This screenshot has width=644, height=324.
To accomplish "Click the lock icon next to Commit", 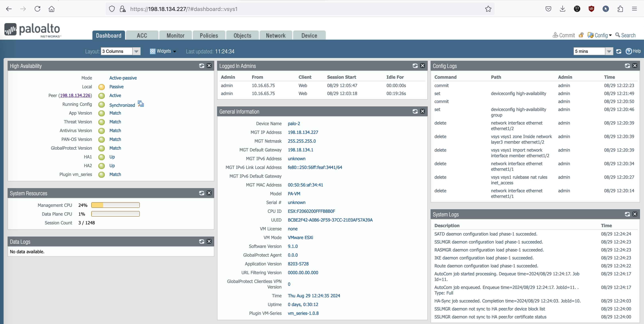I will (x=581, y=35).
